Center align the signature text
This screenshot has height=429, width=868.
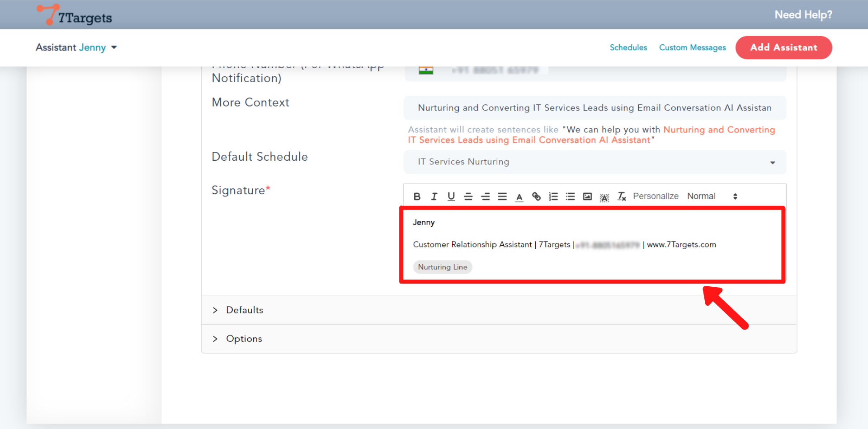(x=468, y=196)
